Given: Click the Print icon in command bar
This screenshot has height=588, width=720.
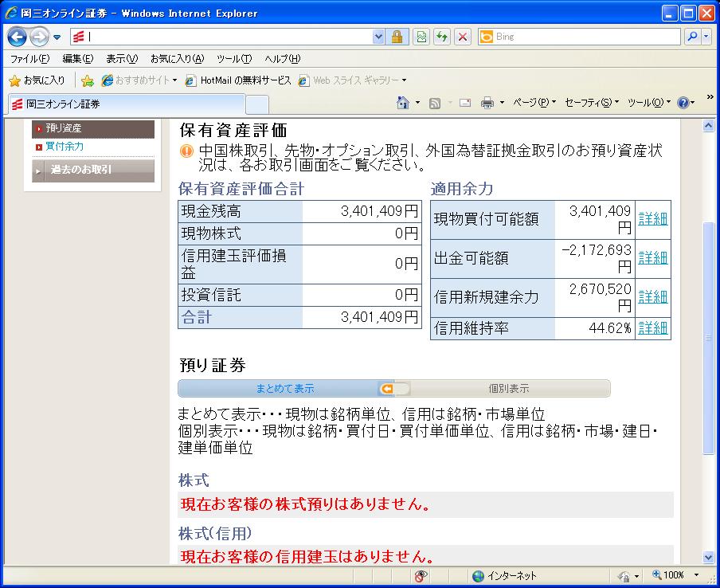Looking at the screenshot, I should click(x=487, y=103).
